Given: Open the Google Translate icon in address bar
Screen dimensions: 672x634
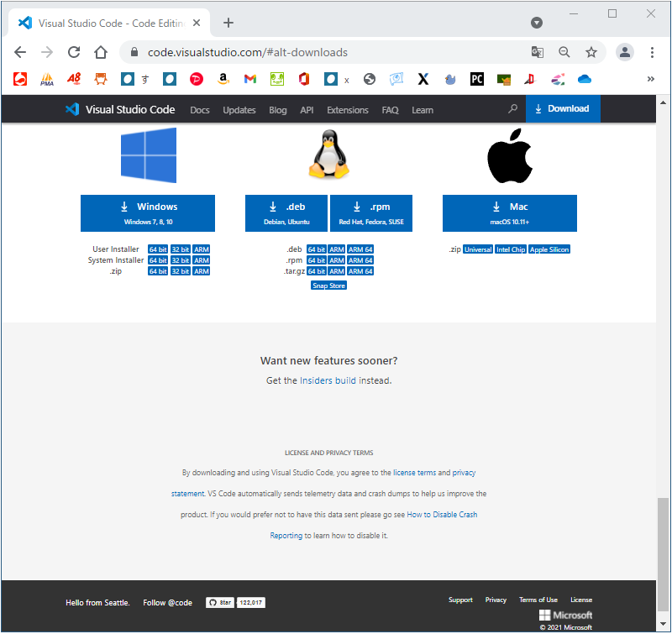Looking at the screenshot, I should (x=538, y=52).
